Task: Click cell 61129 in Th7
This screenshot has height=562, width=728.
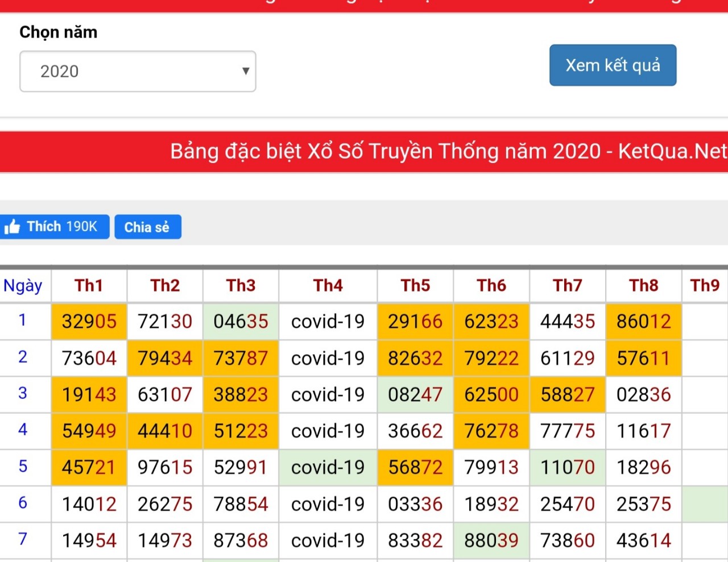Action: [568, 358]
